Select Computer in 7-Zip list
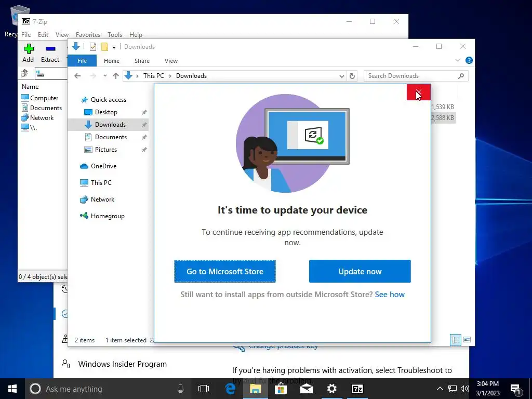Screen dimensions: 532x399 [x=39, y=98]
